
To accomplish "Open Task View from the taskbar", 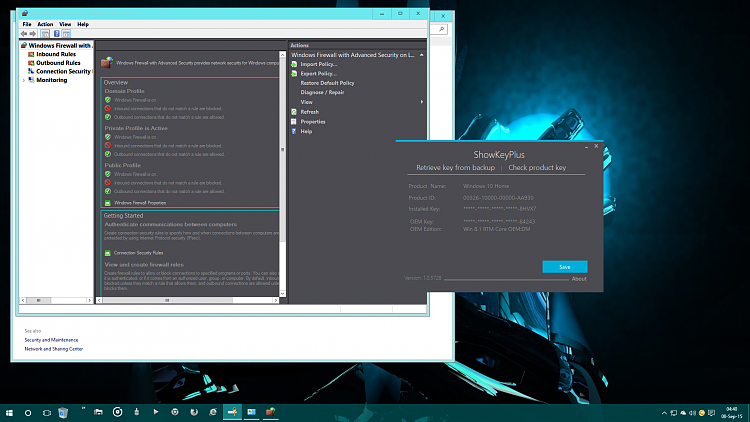I will tap(46, 413).
